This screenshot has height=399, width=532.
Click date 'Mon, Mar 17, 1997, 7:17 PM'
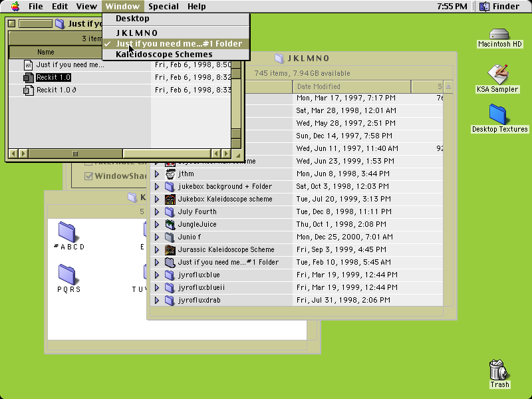(x=346, y=98)
